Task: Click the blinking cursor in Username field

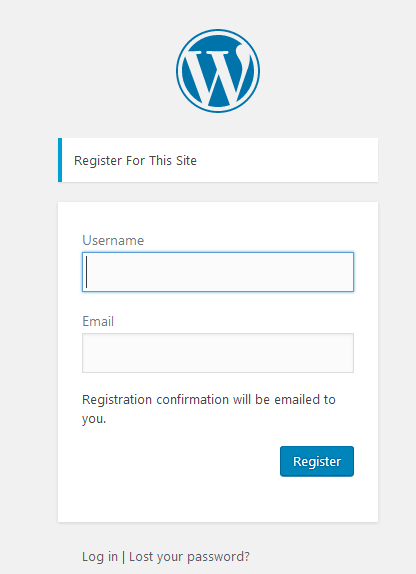Action: 86,272
